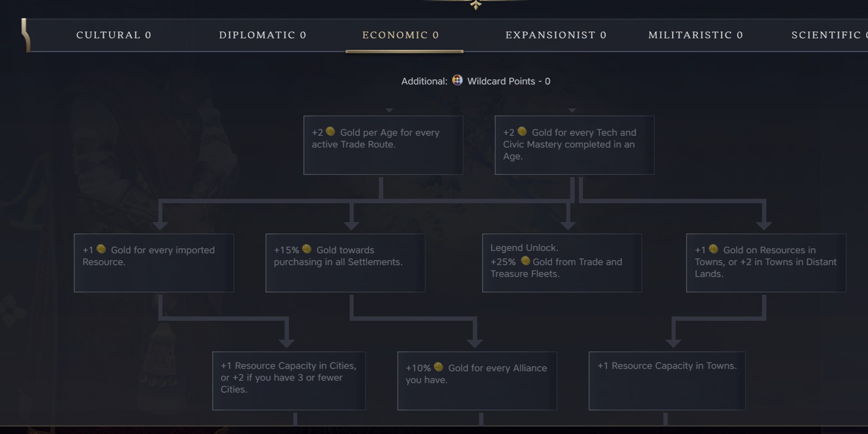Expand the chevron above the Trade Route node

coord(389,110)
